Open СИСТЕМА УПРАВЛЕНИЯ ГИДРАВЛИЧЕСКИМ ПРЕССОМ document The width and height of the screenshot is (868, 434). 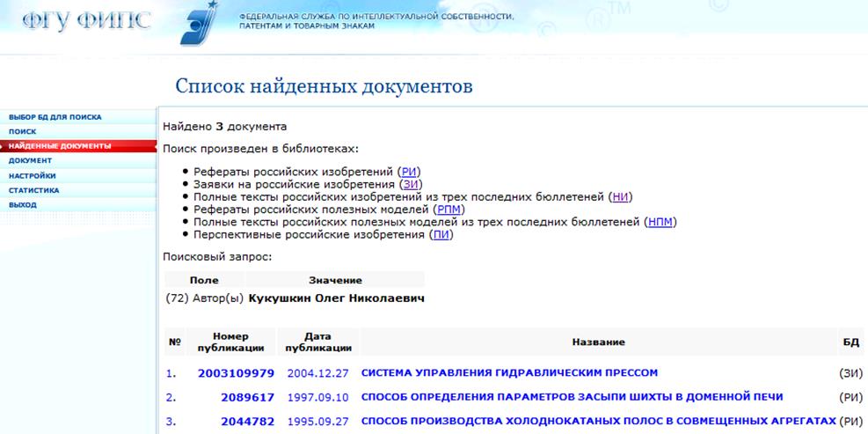point(509,373)
